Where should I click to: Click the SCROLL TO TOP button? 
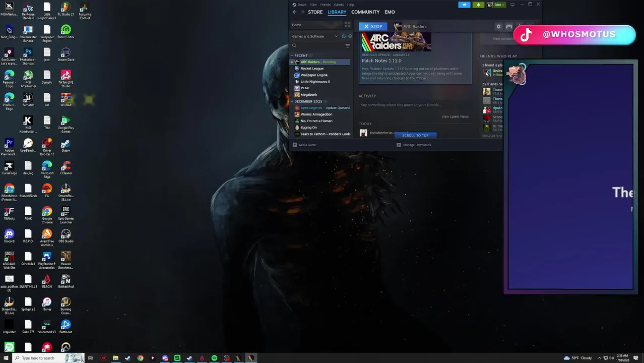[415, 135]
